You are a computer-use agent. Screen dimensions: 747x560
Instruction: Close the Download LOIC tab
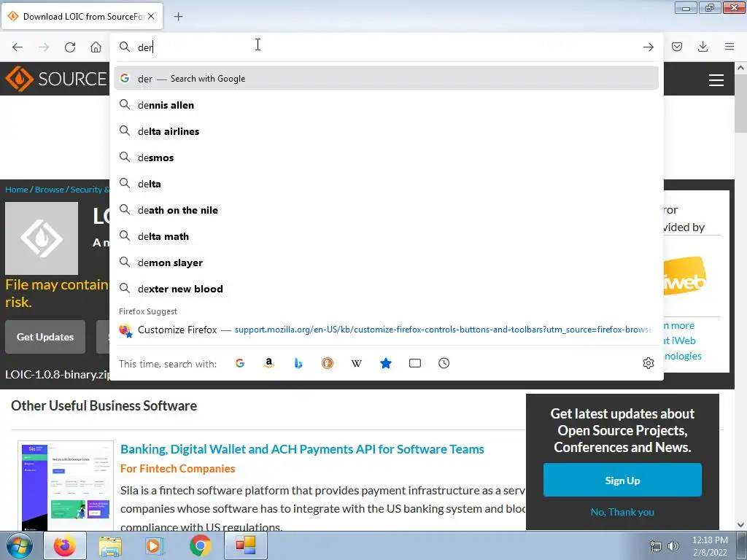coord(151,16)
